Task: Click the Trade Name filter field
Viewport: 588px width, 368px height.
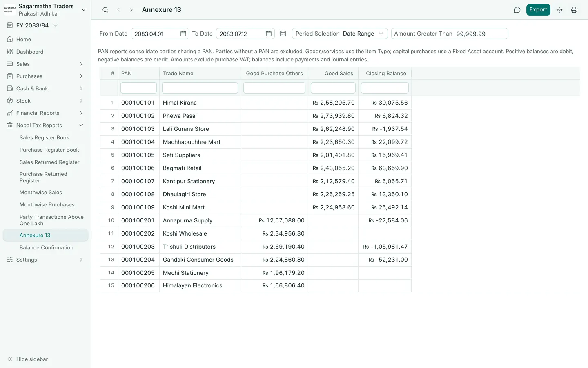Action: tap(200, 88)
